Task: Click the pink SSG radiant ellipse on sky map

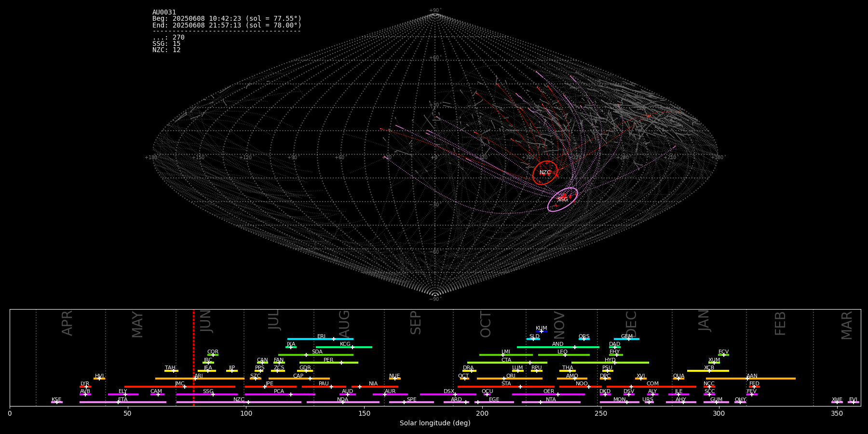Action: click(562, 200)
